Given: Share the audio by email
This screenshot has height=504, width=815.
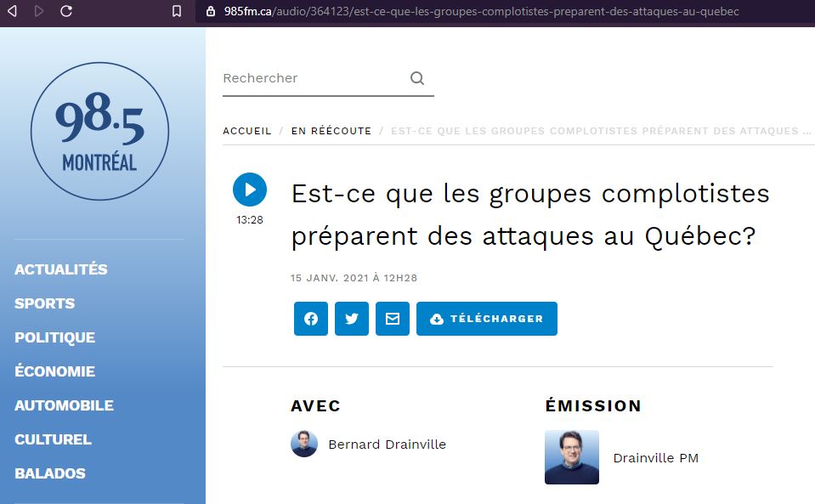Looking at the screenshot, I should click(393, 319).
